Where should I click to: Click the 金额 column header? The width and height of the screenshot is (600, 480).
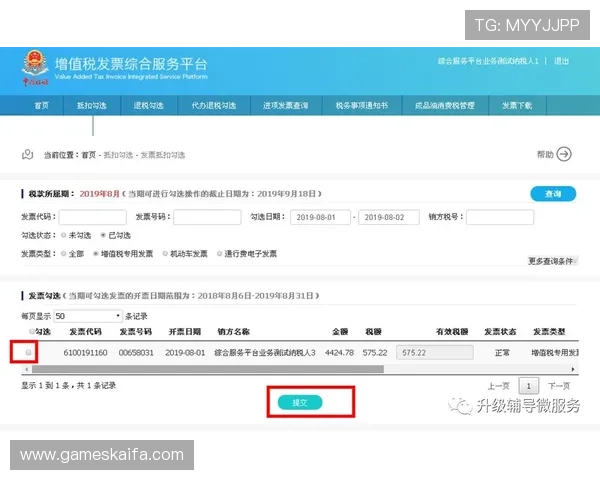pyautogui.click(x=340, y=331)
